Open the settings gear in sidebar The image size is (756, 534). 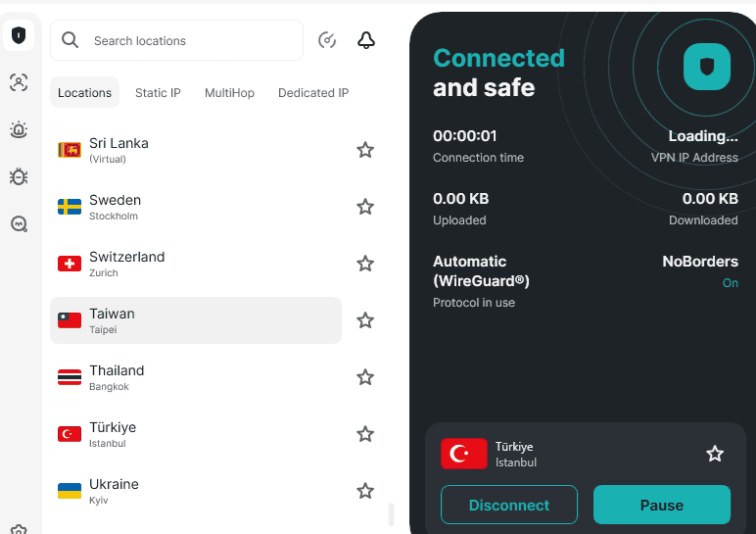pos(18,529)
